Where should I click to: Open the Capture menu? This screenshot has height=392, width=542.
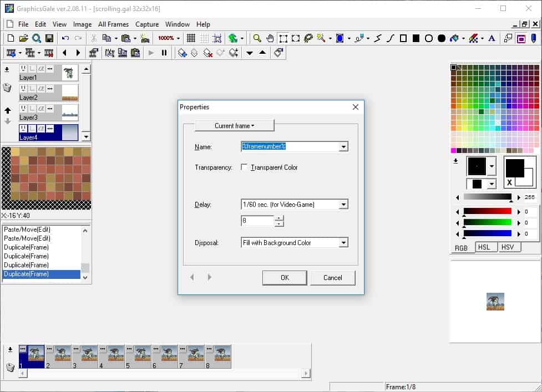[x=147, y=24]
